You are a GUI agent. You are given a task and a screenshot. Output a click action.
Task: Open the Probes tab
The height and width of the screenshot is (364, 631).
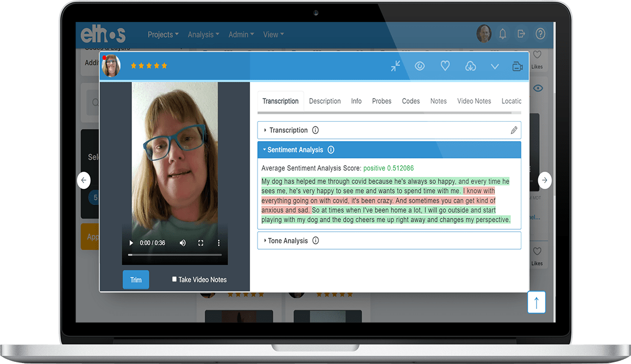[382, 101]
